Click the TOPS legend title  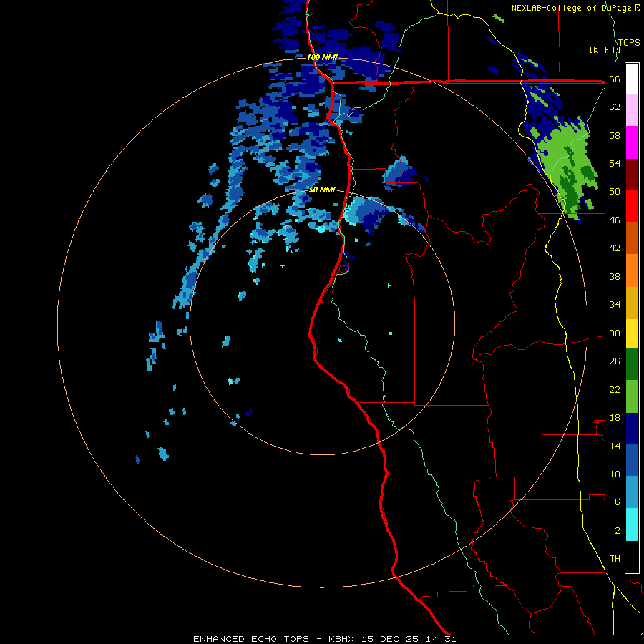(629, 42)
